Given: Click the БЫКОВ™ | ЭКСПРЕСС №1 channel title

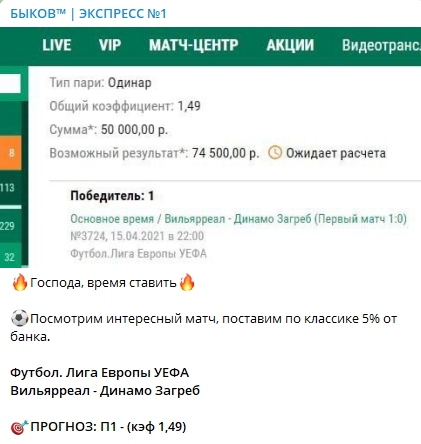Looking at the screenshot, I should coord(88,14).
